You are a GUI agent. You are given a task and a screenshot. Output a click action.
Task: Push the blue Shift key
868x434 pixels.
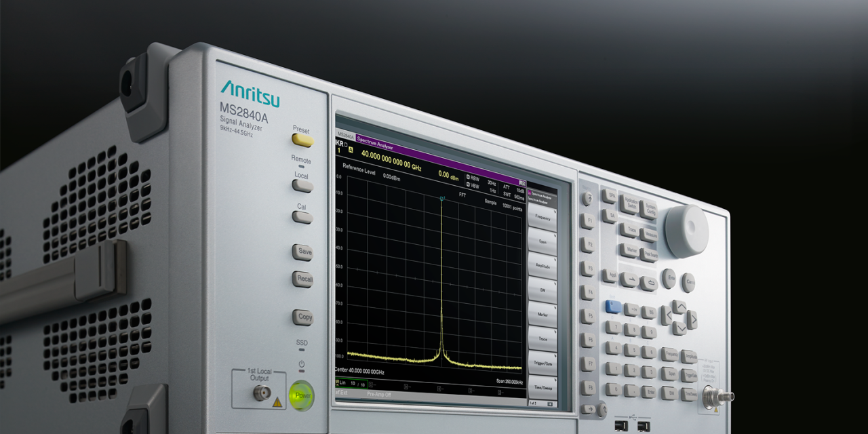(613, 306)
